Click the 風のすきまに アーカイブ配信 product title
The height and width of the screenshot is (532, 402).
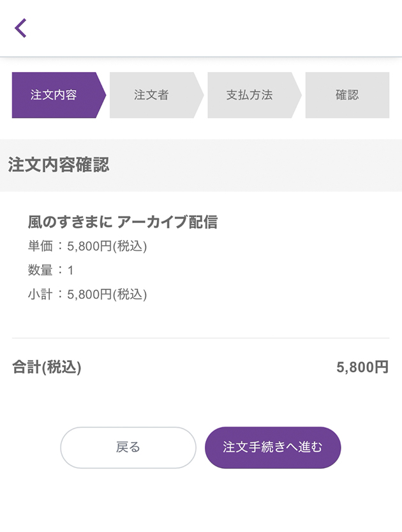click(123, 222)
